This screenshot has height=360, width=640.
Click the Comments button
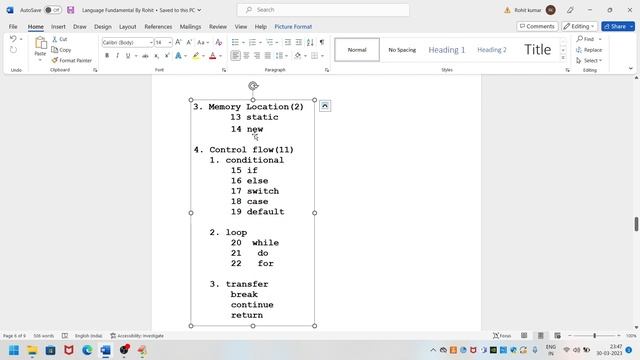tap(537, 27)
